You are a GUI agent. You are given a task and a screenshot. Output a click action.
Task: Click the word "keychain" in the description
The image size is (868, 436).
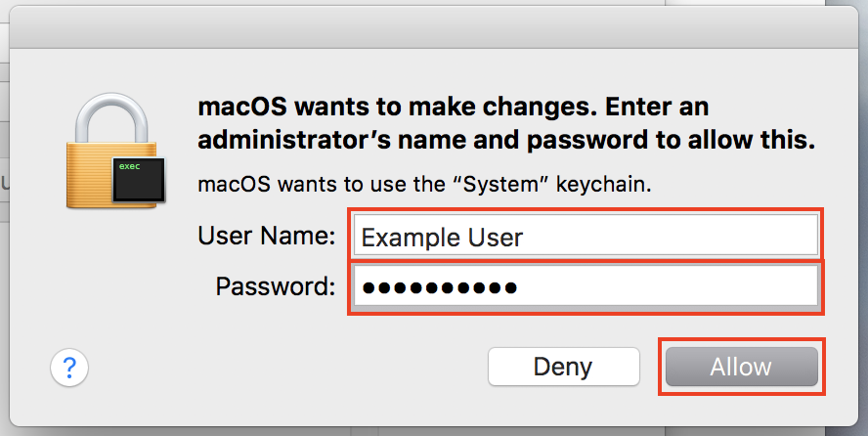(x=614, y=183)
